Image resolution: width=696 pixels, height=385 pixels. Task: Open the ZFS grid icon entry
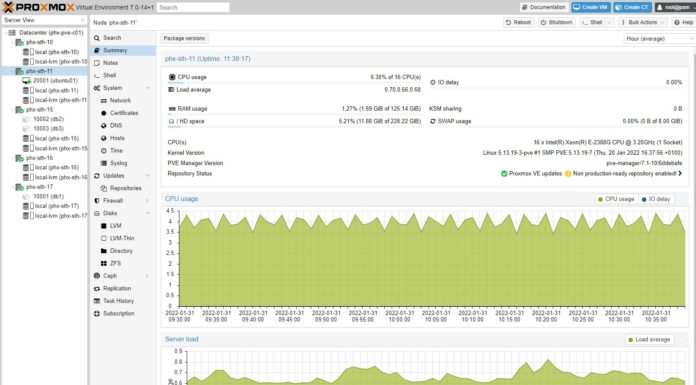[103, 263]
